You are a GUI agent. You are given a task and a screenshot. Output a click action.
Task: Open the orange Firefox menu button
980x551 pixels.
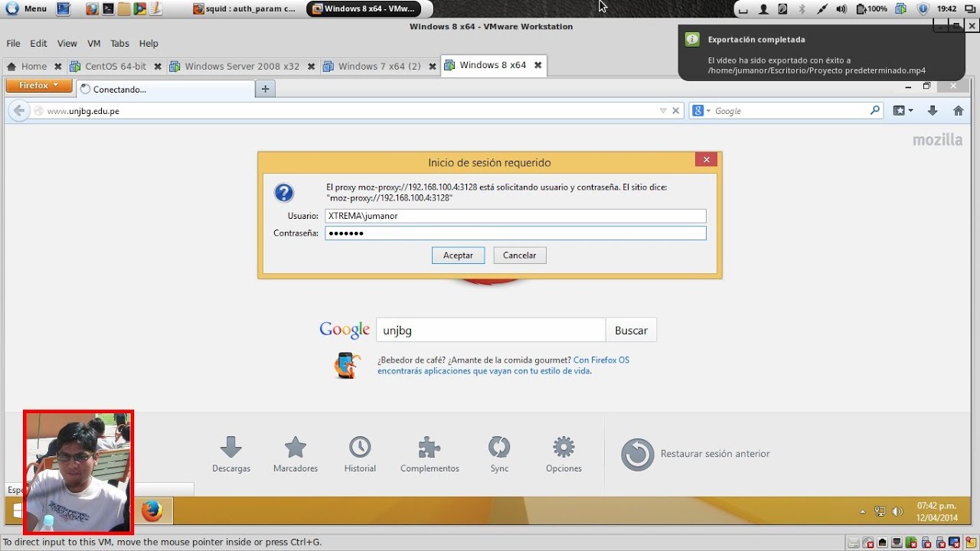[39, 86]
